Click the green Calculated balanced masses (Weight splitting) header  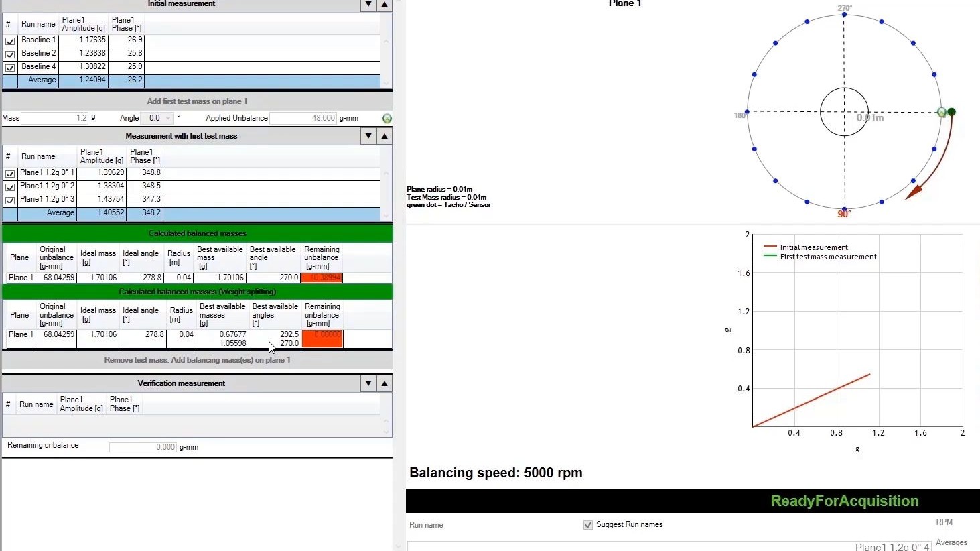point(197,292)
